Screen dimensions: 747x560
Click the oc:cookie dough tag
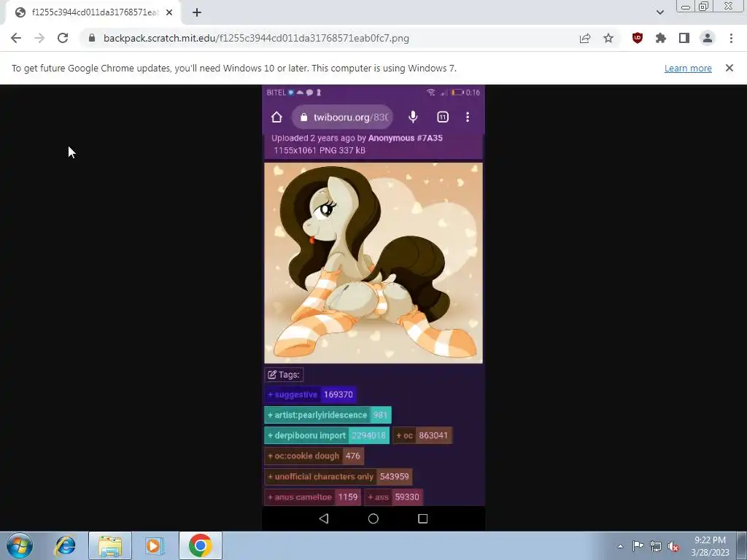pyautogui.click(x=314, y=456)
